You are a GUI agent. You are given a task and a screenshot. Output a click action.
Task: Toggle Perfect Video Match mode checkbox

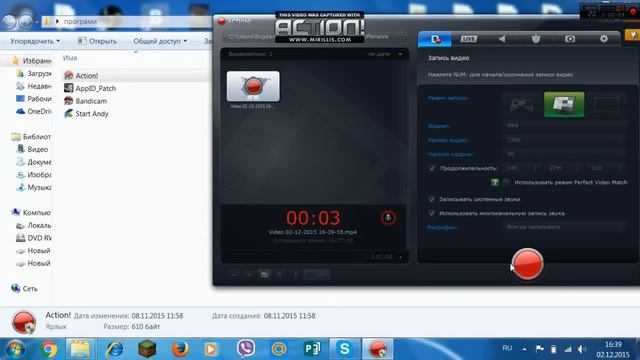point(506,182)
